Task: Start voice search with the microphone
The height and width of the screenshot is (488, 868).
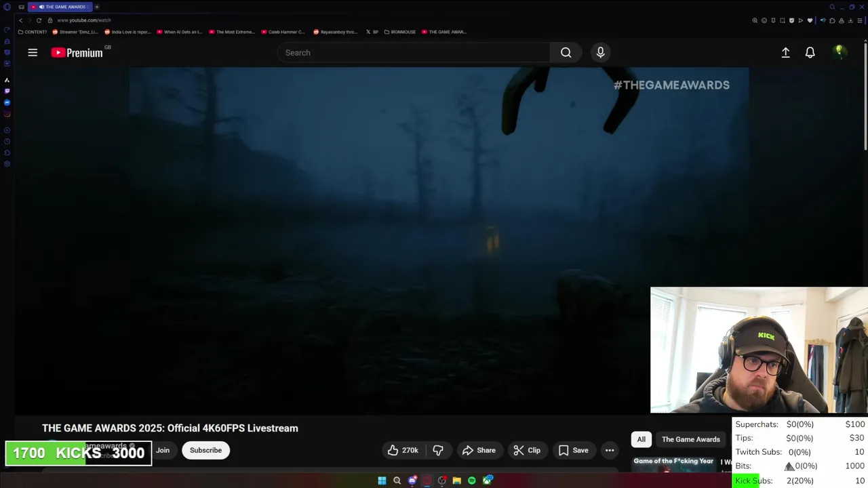Action: pos(600,52)
